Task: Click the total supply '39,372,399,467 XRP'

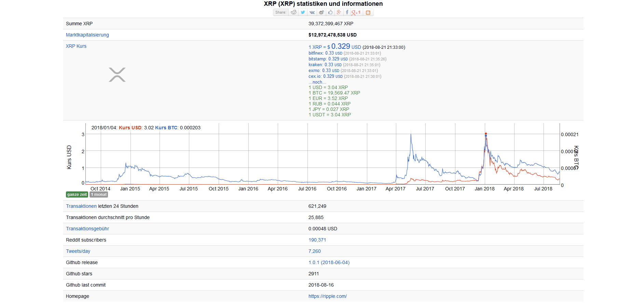Action: click(x=331, y=24)
